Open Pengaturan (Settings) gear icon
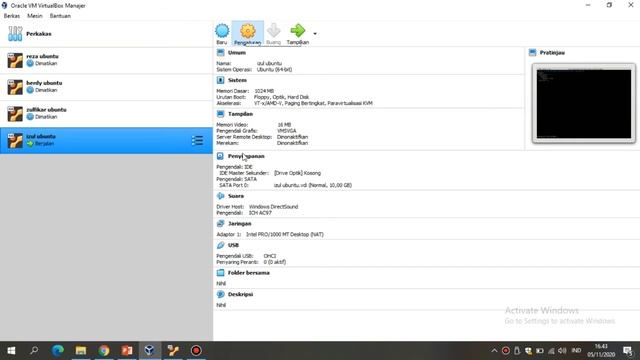This screenshot has width=640, height=360. (248, 31)
